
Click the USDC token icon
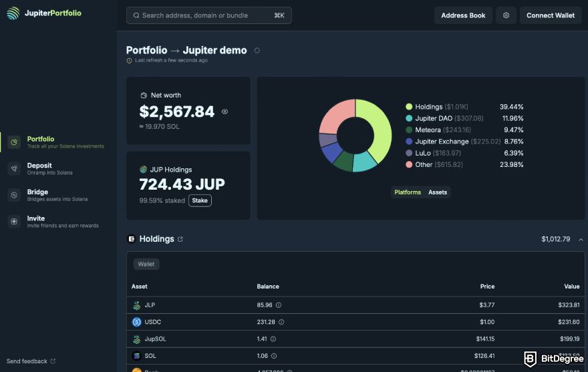click(x=136, y=322)
